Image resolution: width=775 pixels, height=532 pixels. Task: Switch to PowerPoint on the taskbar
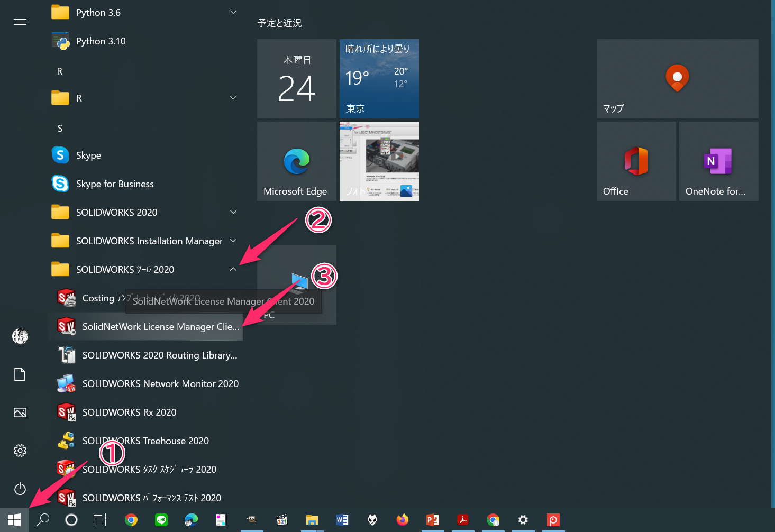click(x=433, y=520)
